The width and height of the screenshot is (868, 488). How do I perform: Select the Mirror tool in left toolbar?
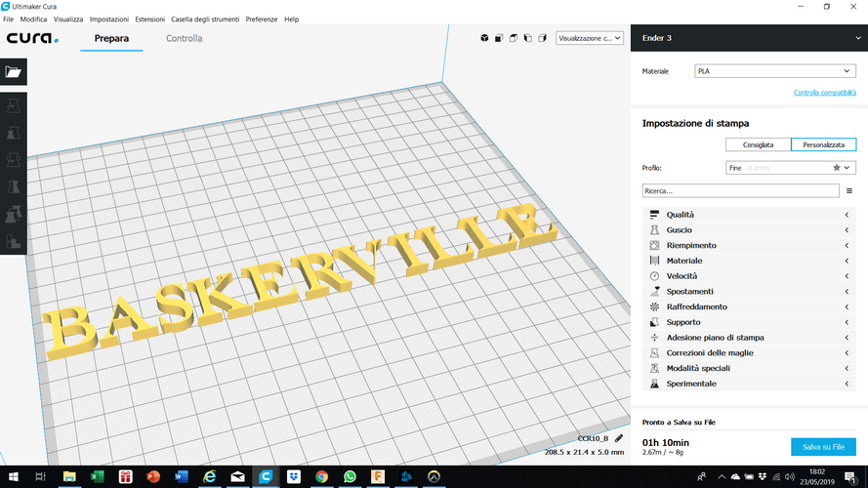coord(14,187)
